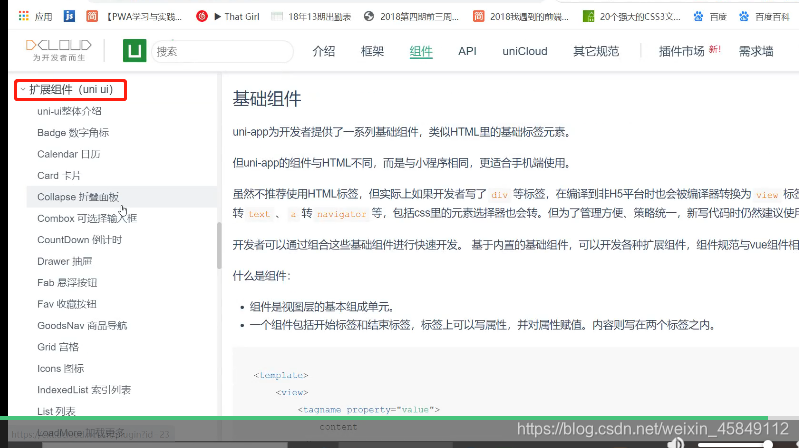Open Drawer 抽屉 in sidebar
Viewport: 799px width, 448px height.
[65, 261]
